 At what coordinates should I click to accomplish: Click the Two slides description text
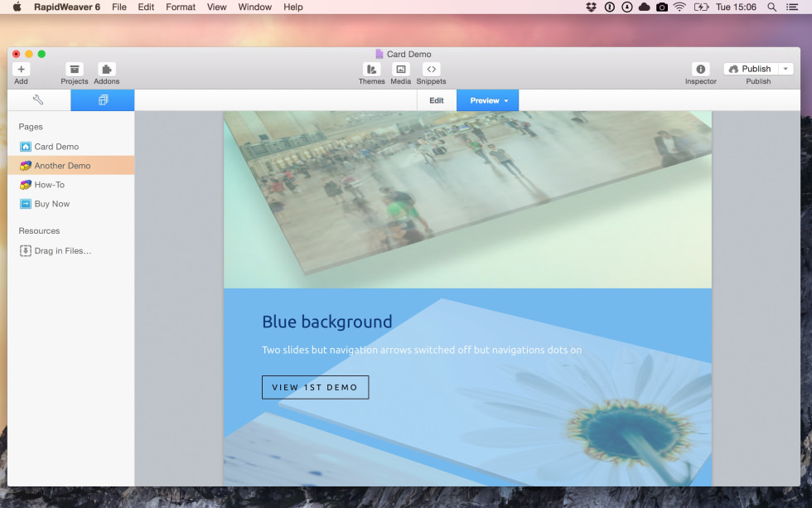tap(422, 350)
